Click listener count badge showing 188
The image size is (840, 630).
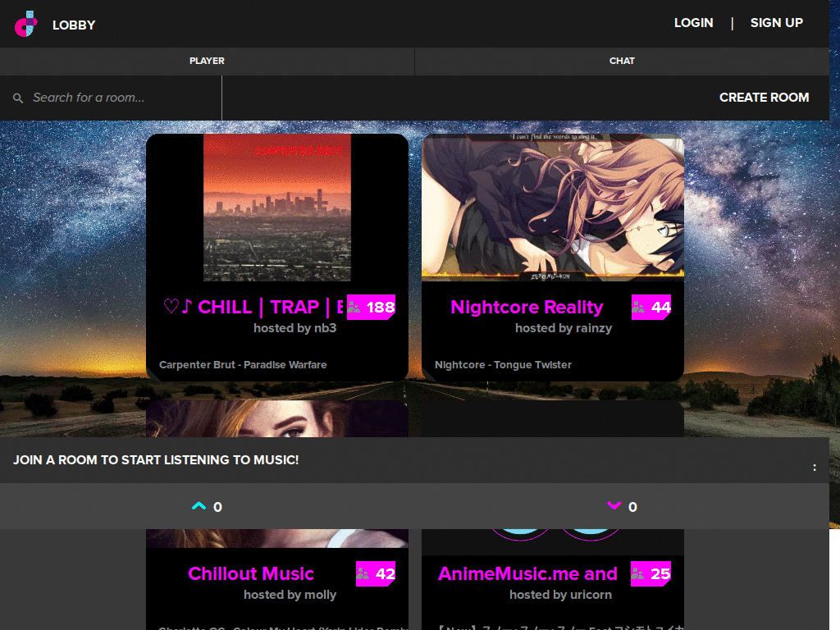(x=372, y=307)
